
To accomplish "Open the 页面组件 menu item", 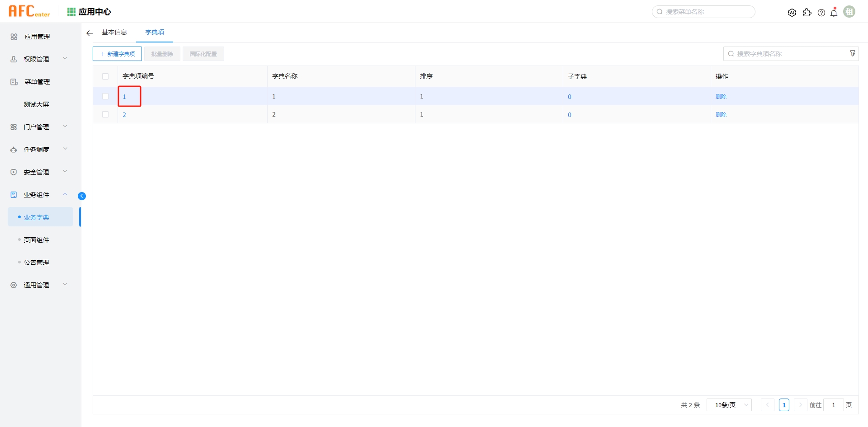I will point(36,239).
